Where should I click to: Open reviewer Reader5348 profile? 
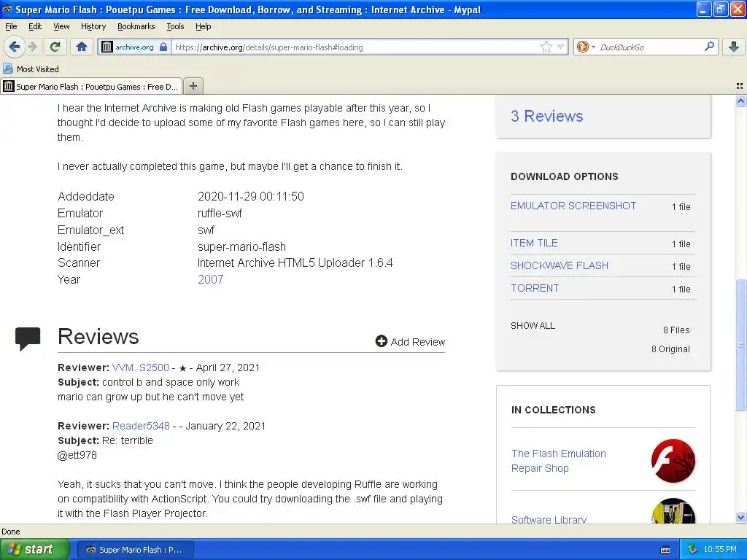[x=141, y=426]
